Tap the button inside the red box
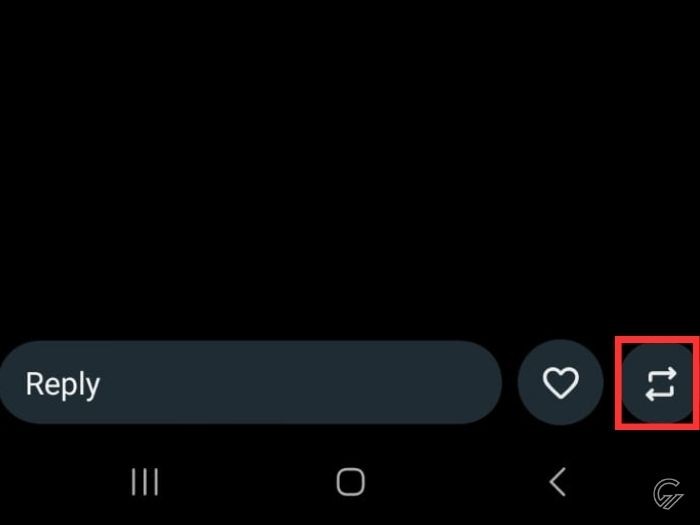 coord(659,383)
